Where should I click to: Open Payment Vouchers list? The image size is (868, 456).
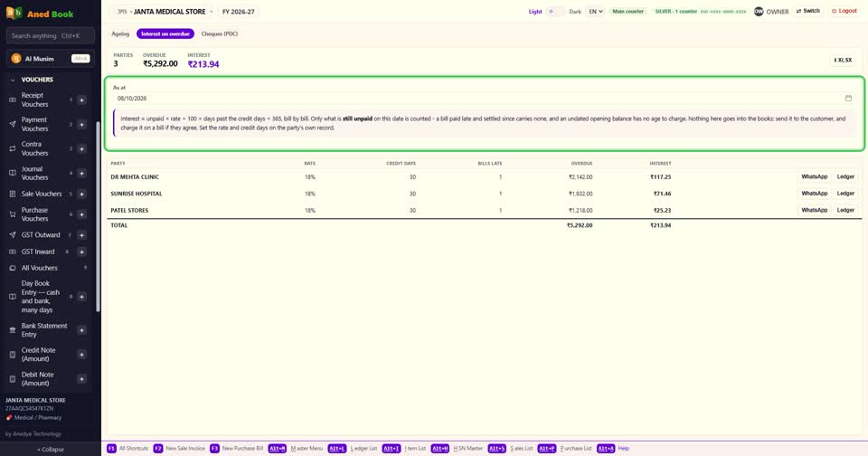[x=34, y=124]
